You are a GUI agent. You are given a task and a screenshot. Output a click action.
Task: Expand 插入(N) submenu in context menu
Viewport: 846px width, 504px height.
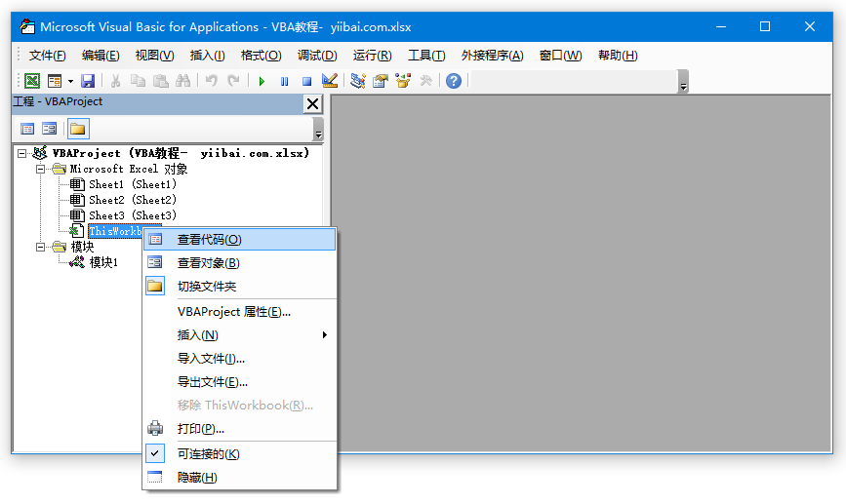click(240, 335)
